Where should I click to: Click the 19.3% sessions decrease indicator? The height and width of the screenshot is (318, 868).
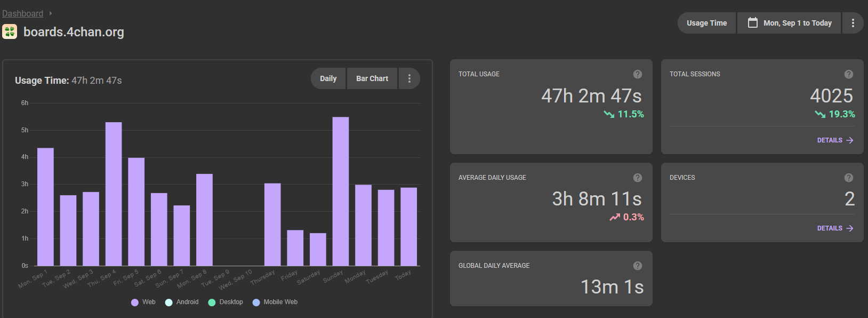coord(835,114)
